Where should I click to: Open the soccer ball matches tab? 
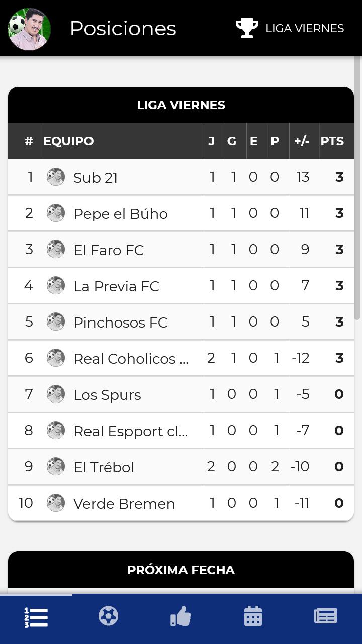[108, 616]
